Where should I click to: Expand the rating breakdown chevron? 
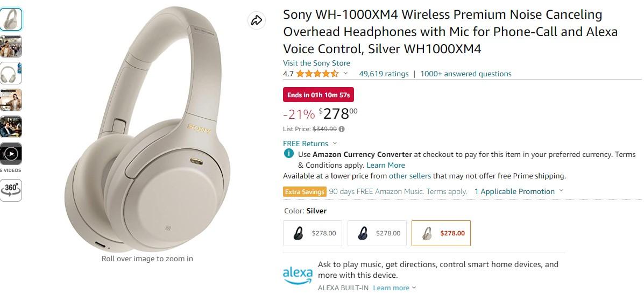pos(345,74)
